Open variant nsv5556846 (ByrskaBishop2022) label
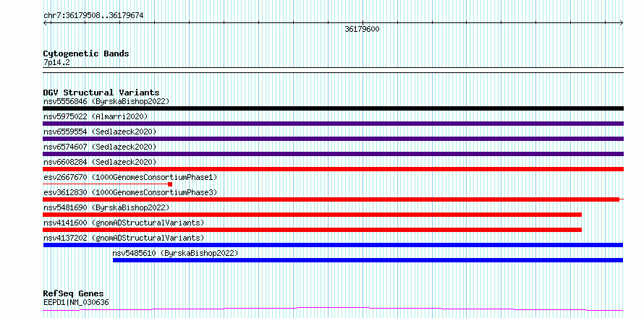Screen dimensions: 644x318 tap(106, 101)
